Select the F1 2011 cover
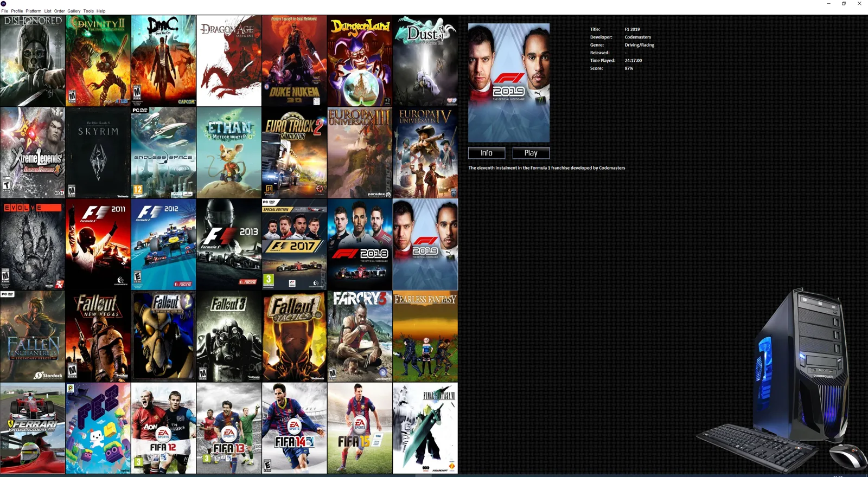Viewport: 868px width, 477px height. [x=98, y=244]
